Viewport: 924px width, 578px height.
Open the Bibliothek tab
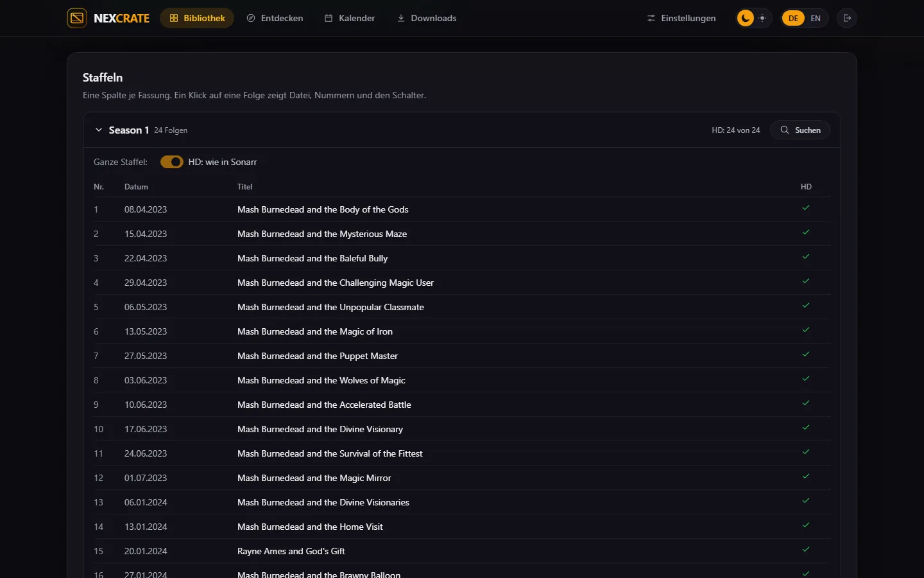point(197,18)
